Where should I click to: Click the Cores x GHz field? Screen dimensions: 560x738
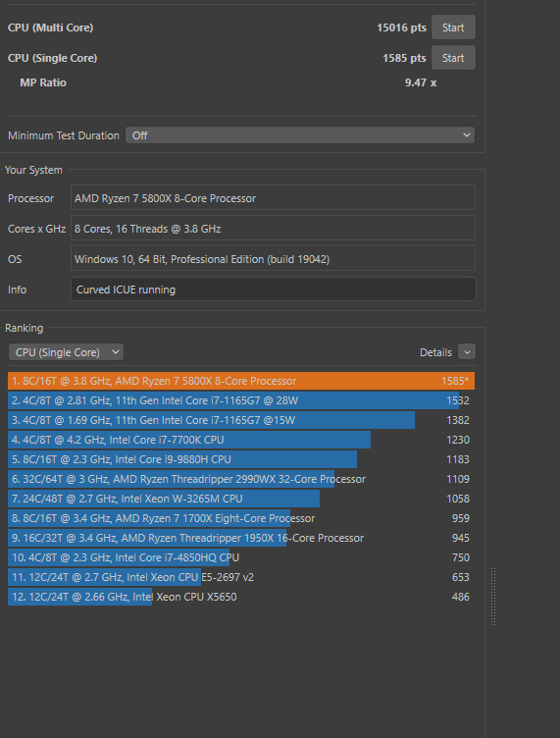273,229
